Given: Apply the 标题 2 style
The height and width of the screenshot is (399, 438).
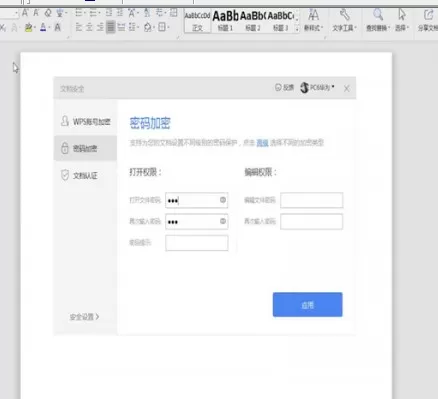Looking at the screenshot, I should (253, 22).
